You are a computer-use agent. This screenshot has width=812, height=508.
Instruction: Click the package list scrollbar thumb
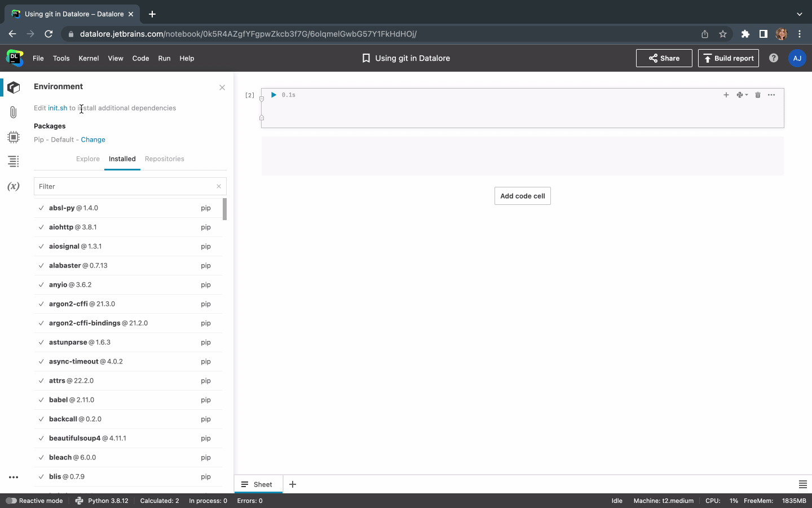click(x=224, y=209)
